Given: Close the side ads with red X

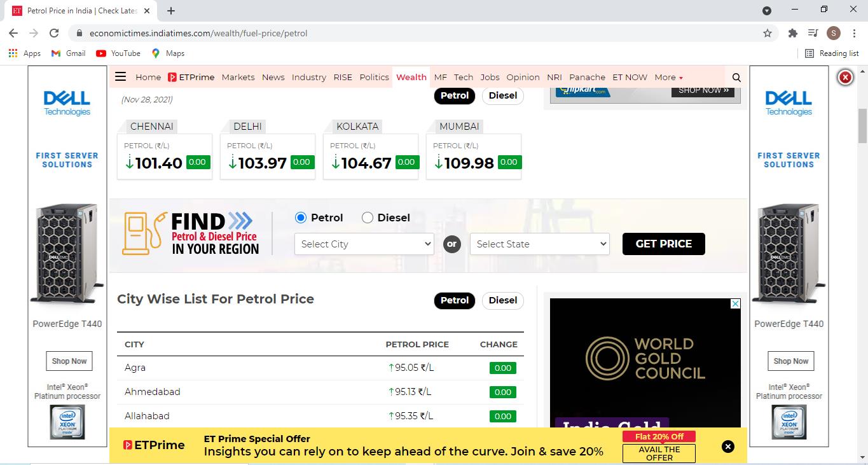Looking at the screenshot, I should [845, 78].
